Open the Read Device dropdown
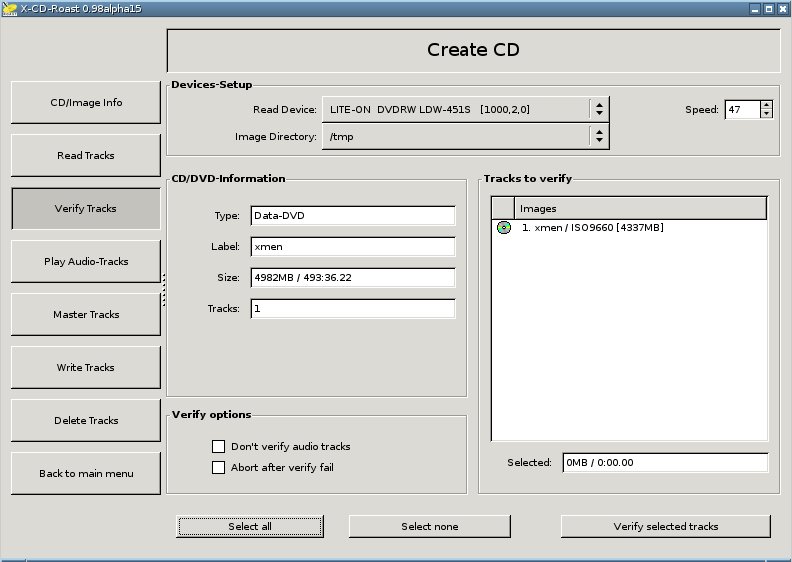This screenshot has width=792, height=562. click(x=465, y=110)
